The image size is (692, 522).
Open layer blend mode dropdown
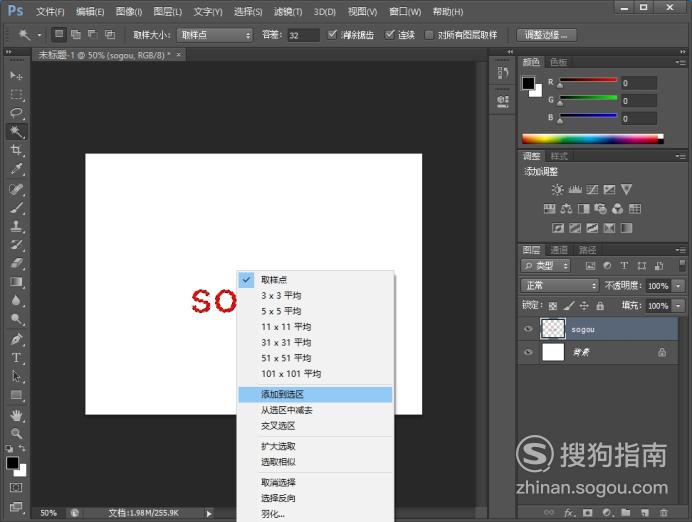tap(559, 285)
